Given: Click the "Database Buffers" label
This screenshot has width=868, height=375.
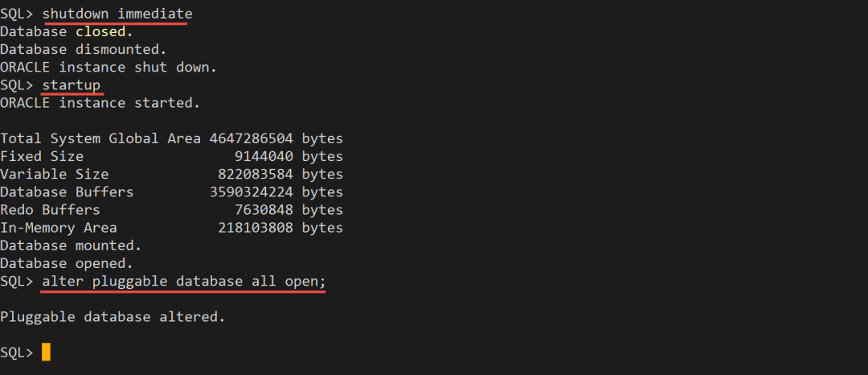Looking at the screenshot, I should [67, 192].
